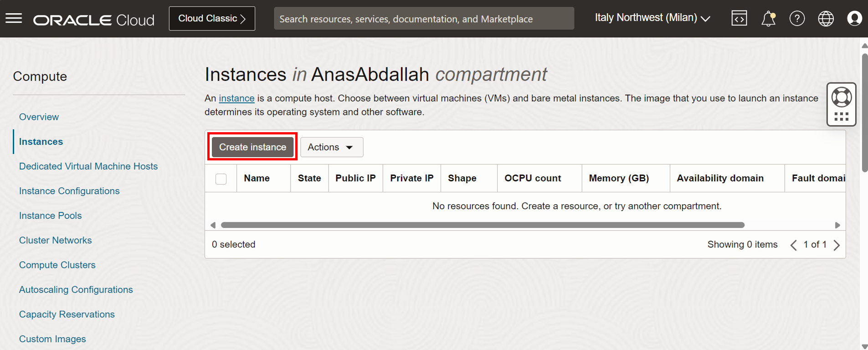Click the table scroll right arrow
The width and height of the screenshot is (868, 350).
tap(837, 225)
